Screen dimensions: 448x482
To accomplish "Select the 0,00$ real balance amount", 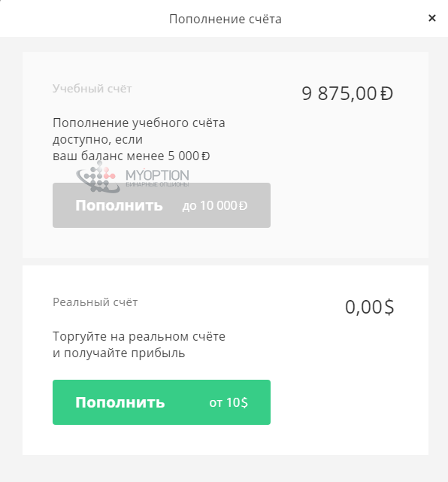I will pos(369,307).
